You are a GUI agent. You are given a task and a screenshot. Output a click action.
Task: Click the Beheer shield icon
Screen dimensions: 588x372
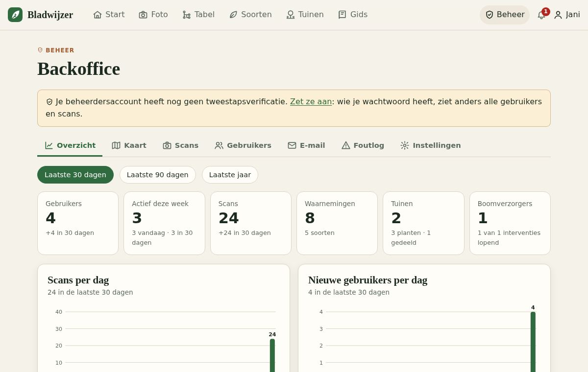coord(489,15)
